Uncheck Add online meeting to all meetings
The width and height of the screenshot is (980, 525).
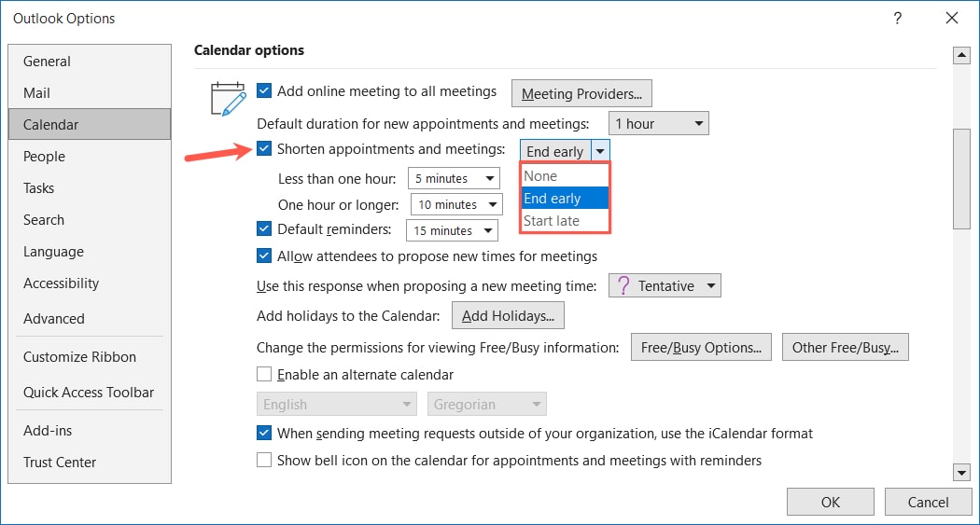click(x=264, y=91)
